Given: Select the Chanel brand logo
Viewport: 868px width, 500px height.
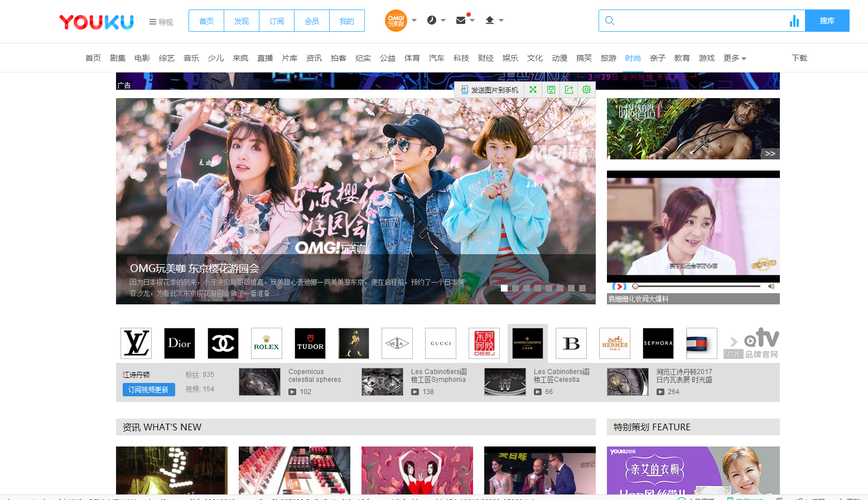Looking at the screenshot, I should [223, 343].
